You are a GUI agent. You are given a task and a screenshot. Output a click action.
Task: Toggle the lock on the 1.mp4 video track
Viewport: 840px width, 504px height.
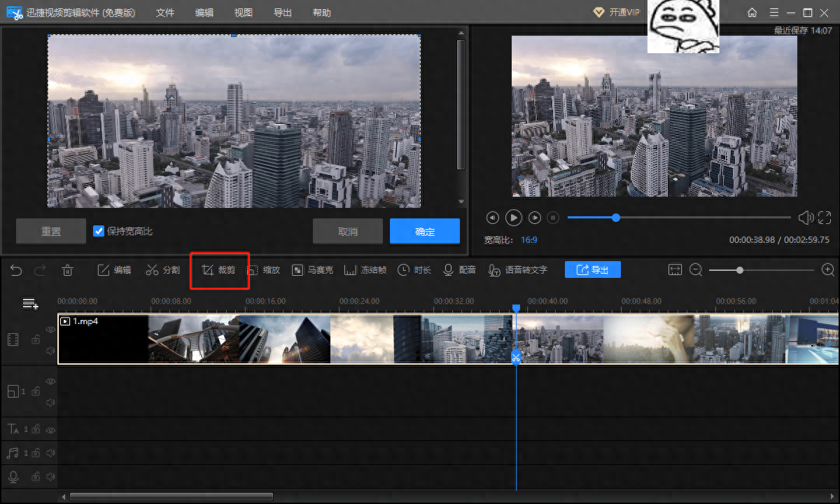[35, 339]
